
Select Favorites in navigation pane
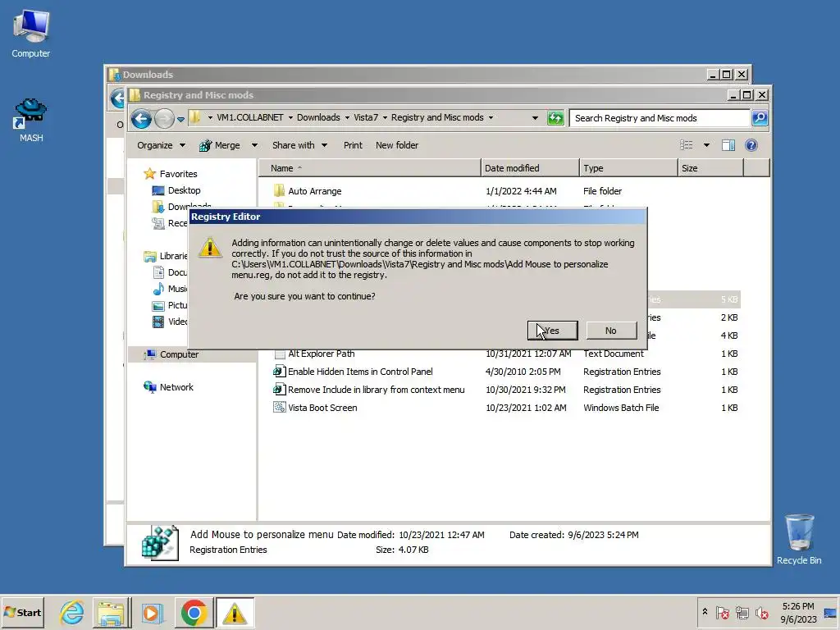coord(178,174)
